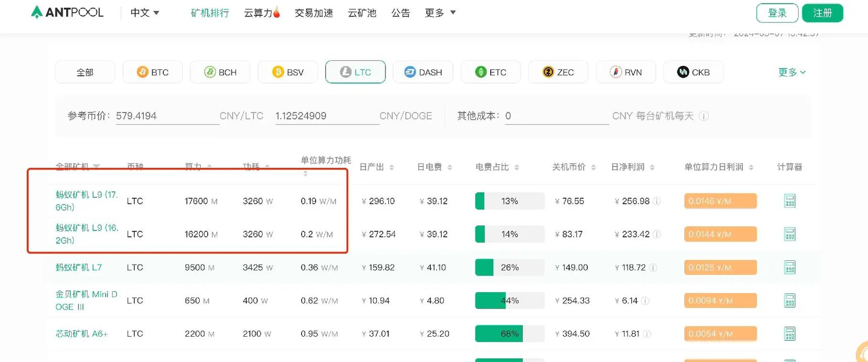
Task: Click the 0.0125 ¥/M profit badge
Action: pyautogui.click(x=720, y=267)
